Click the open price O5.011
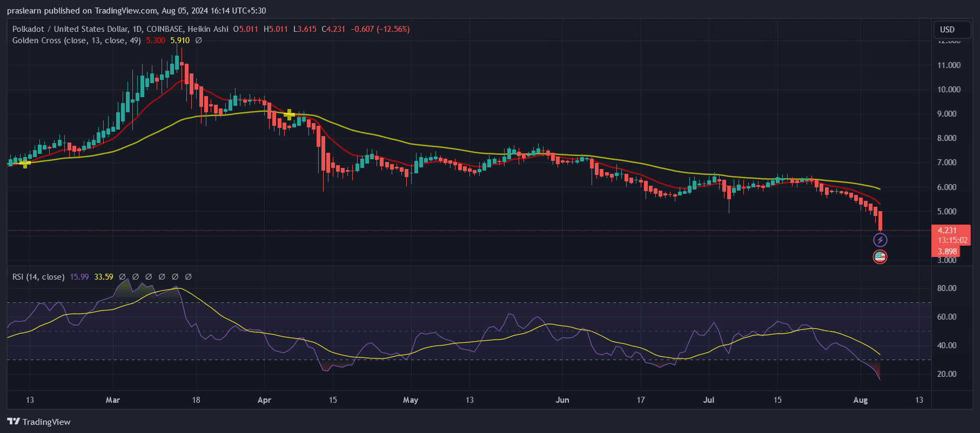 tap(246, 29)
